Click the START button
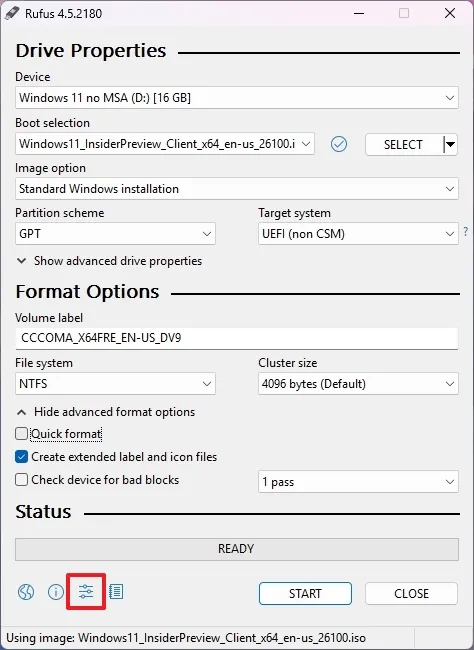The height and width of the screenshot is (650, 474). (x=305, y=594)
